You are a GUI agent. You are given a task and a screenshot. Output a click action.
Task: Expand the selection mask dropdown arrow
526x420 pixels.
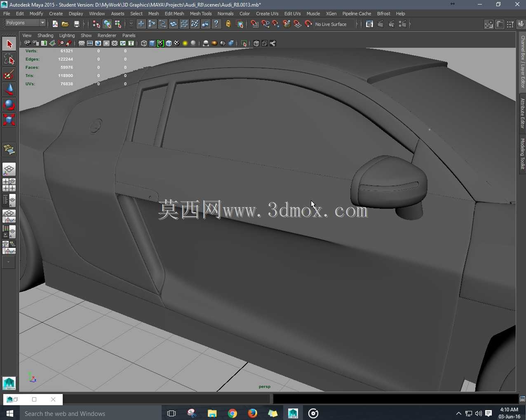coord(131,24)
